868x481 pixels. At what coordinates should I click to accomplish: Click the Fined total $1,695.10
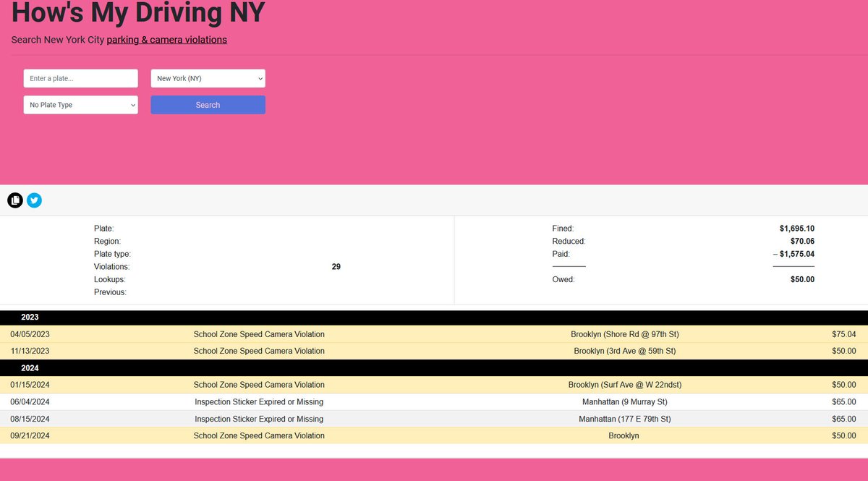797,229
